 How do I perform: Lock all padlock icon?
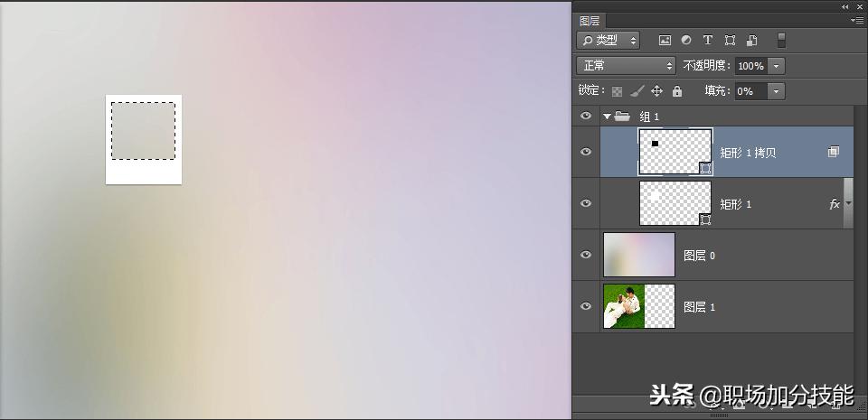(x=677, y=91)
